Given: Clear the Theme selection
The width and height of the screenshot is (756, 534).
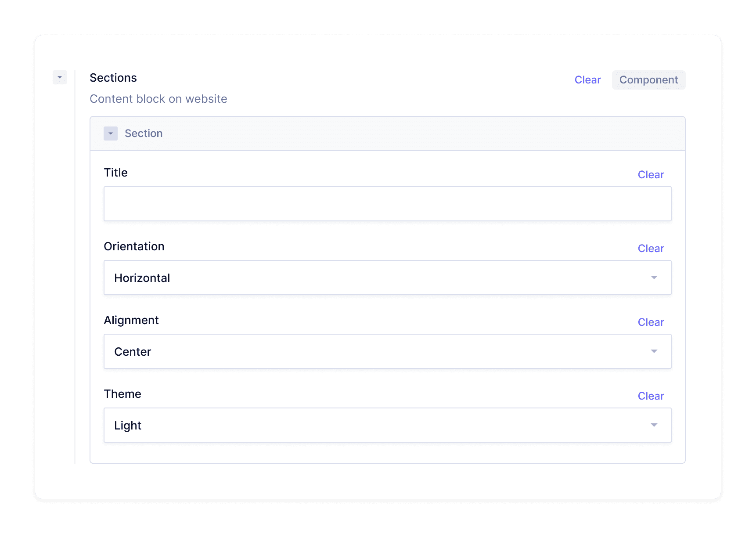Looking at the screenshot, I should [x=651, y=396].
